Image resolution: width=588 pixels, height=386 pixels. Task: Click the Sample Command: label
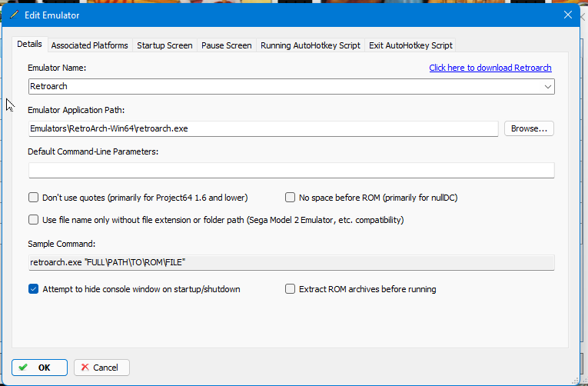click(61, 244)
